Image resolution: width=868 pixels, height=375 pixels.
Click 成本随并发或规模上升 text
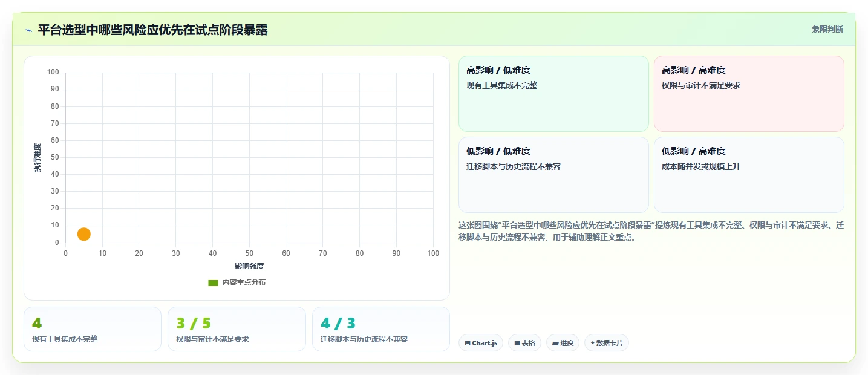coord(701,166)
